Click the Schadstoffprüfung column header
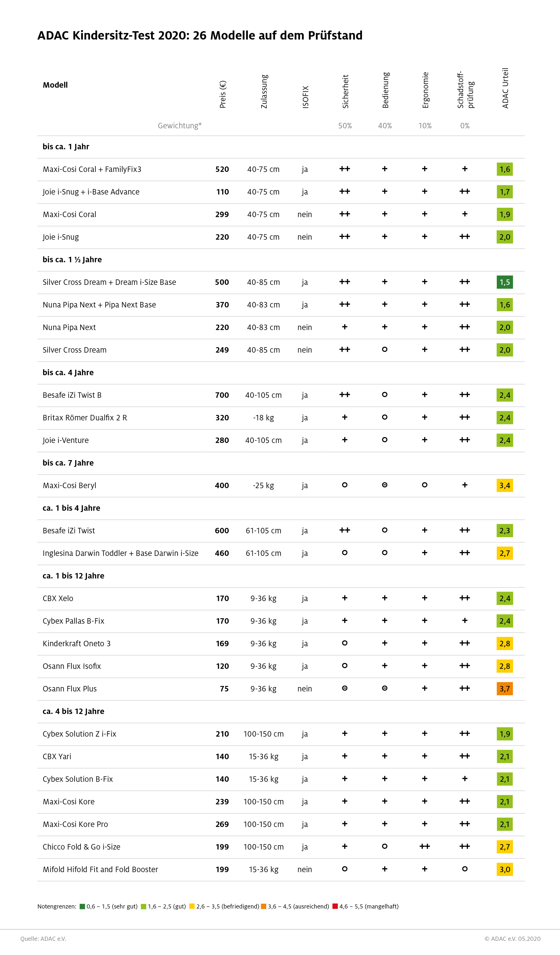The height and width of the screenshot is (955, 560). (x=465, y=89)
